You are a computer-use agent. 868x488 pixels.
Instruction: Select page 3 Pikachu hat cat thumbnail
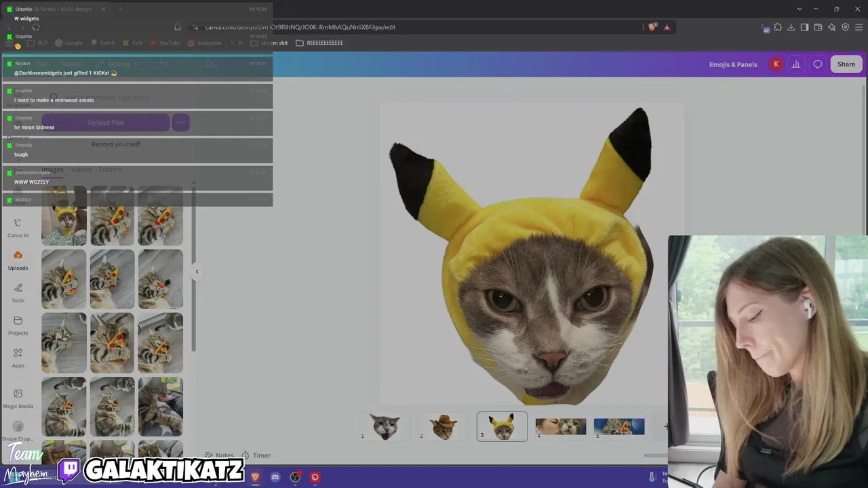pyautogui.click(x=502, y=426)
